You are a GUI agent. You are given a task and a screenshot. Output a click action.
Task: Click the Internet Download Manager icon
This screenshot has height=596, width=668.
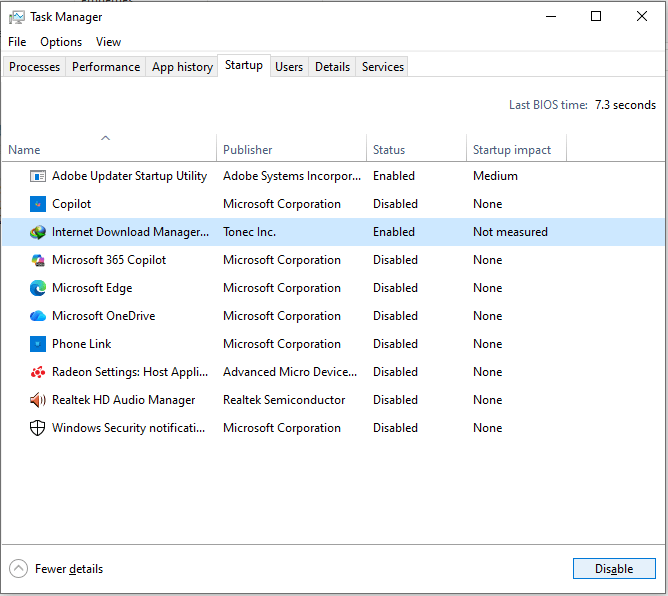pyautogui.click(x=38, y=232)
